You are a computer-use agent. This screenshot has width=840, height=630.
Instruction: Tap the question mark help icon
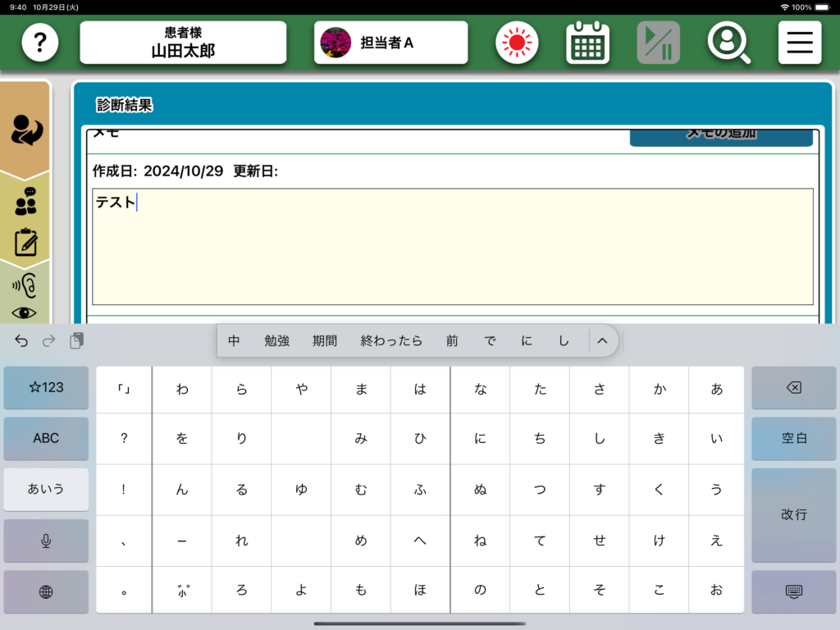[39, 43]
